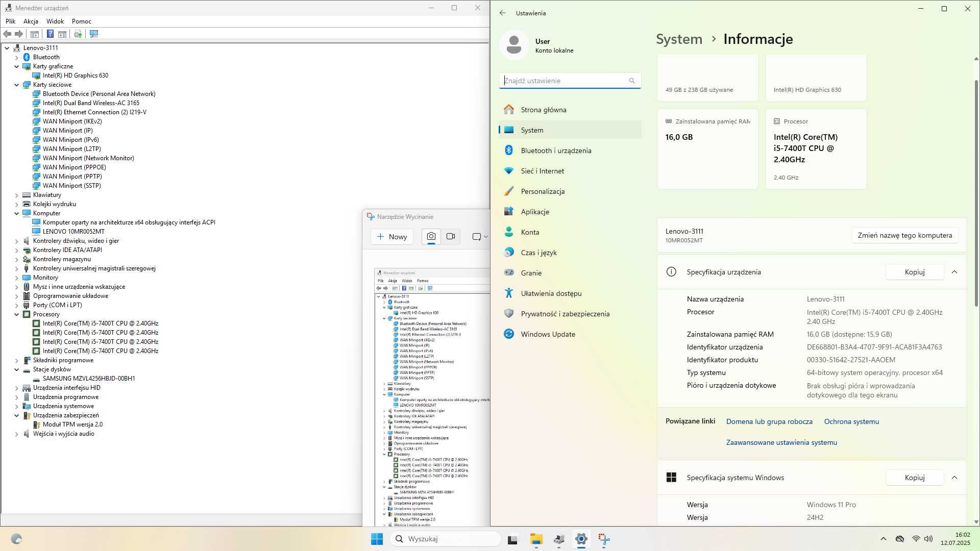
Task: Collapse the Karty graficzne category
Action: pyautogui.click(x=16, y=66)
